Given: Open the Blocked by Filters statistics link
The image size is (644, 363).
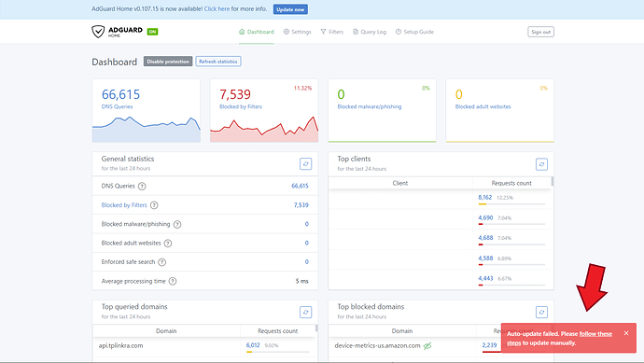Looking at the screenshot, I should (124, 205).
